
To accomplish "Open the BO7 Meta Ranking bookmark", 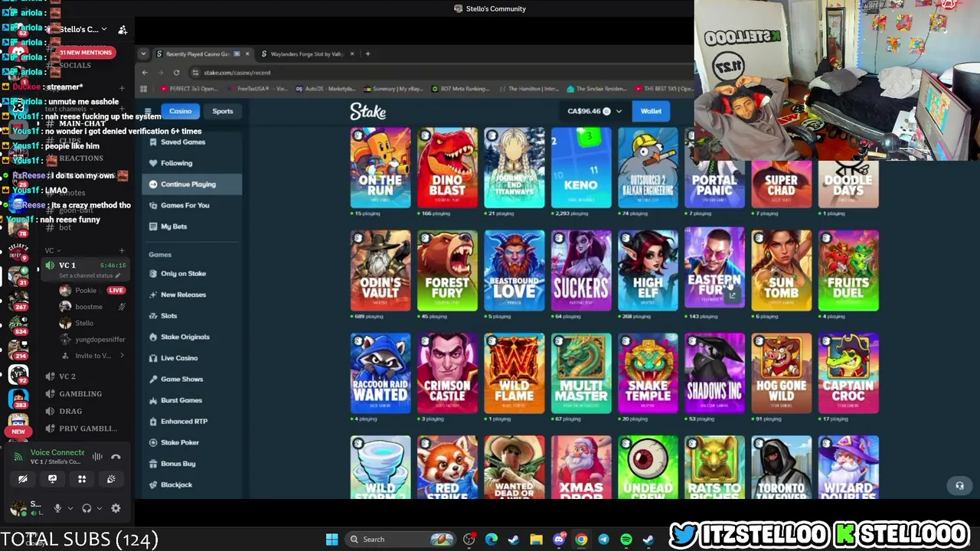I will pos(460,89).
